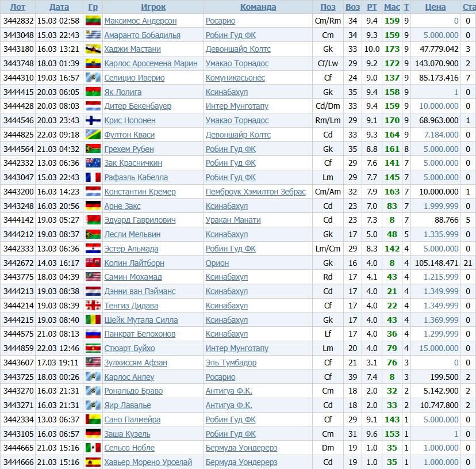476x469 pixels.
Task: Click the Mexican flag beside Сельсо Нобле
Action: tap(93, 448)
